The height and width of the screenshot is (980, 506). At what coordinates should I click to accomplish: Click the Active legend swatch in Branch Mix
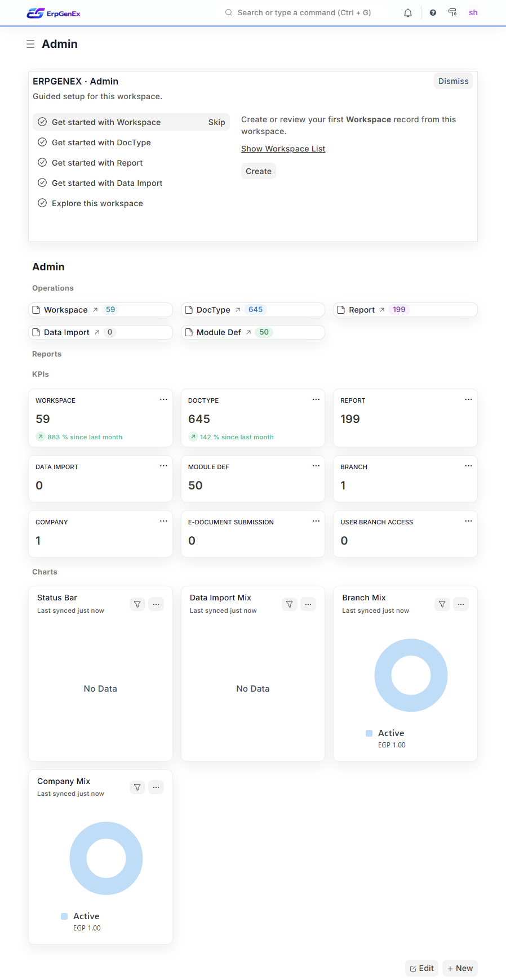[x=369, y=733]
